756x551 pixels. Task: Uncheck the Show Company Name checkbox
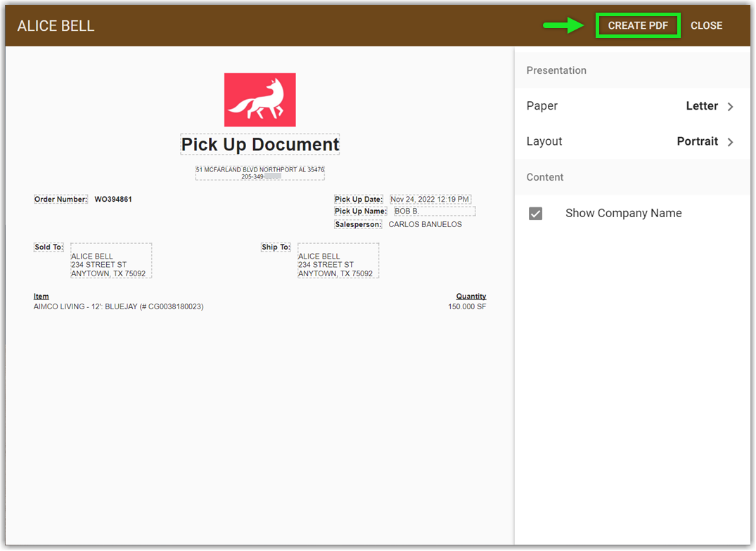535,214
